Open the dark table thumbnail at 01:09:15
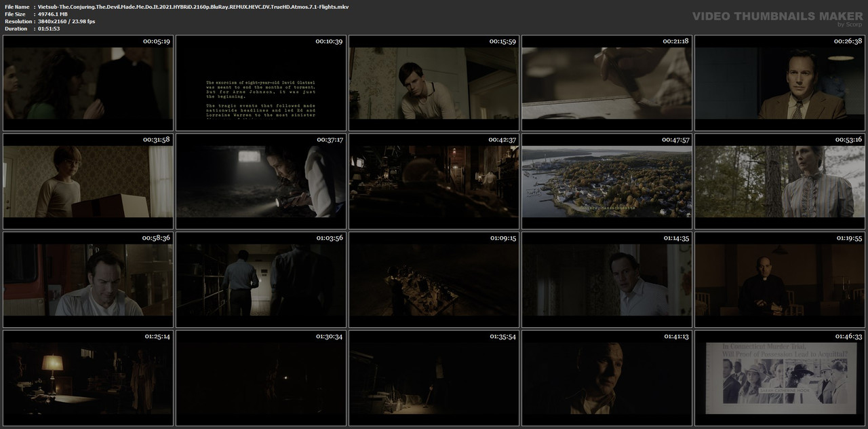 (x=434, y=279)
